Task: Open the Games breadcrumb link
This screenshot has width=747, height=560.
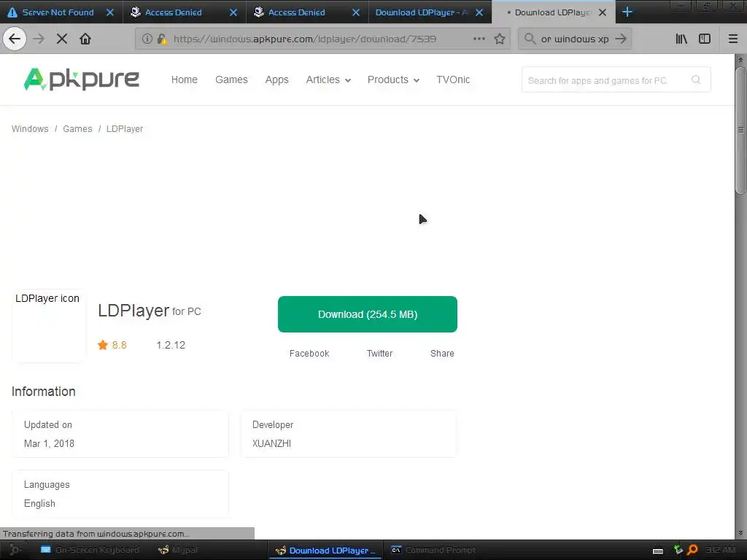Action: pyautogui.click(x=77, y=128)
